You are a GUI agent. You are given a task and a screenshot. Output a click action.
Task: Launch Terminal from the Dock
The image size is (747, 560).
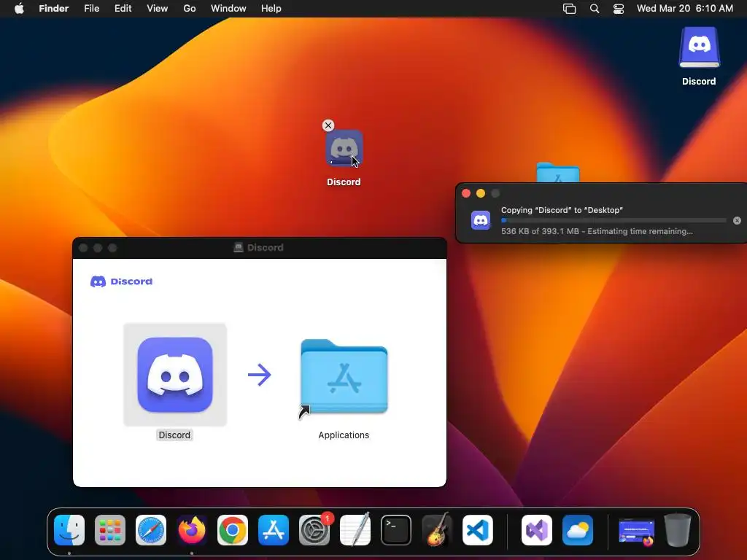tap(396, 530)
